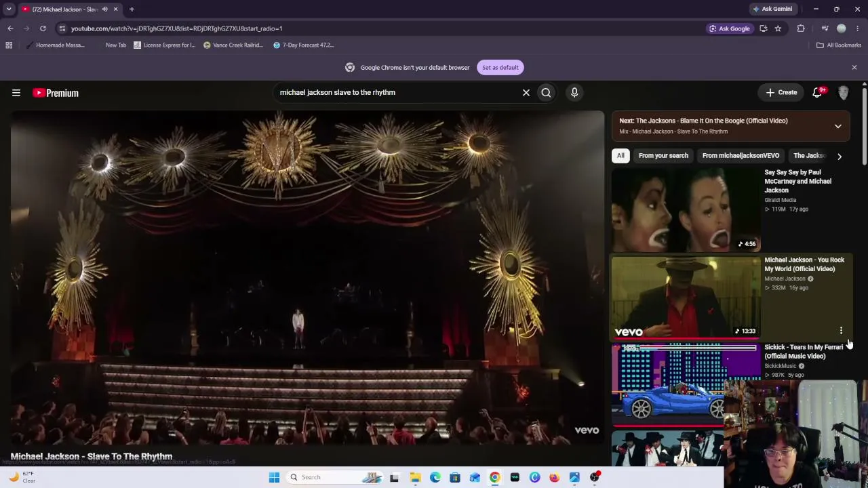
Task: Open File Explorer from the taskbar
Action: pos(415,477)
